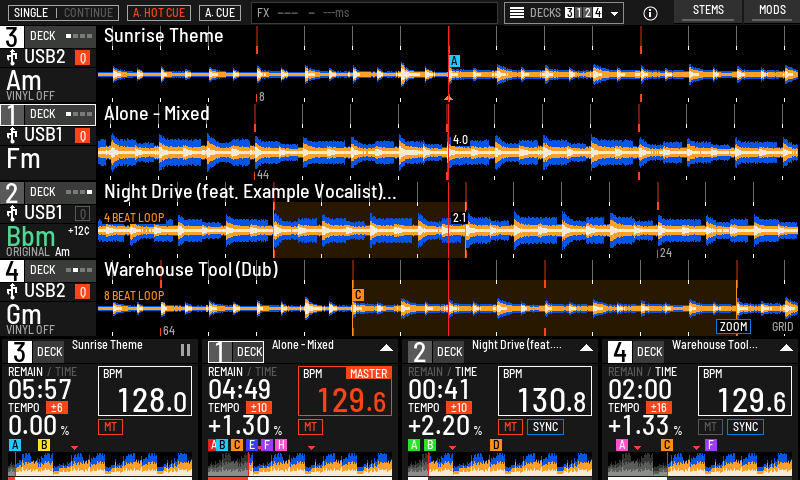Image resolution: width=800 pixels, height=480 pixels.
Task: Toggle SYNC on deck 4
Action: pos(745,427)
